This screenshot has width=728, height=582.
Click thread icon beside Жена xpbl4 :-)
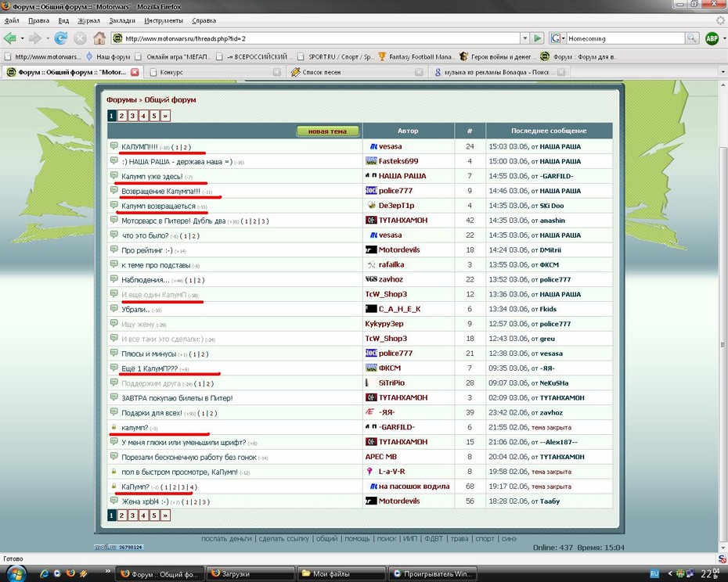pyautogui.click(x=114, y=501)
